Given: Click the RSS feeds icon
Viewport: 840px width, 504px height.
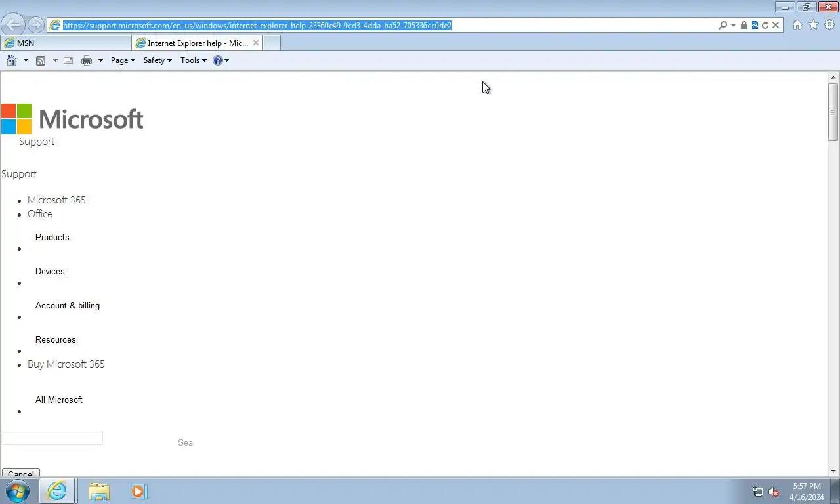Looking at the screenshot, I should (41, 60).
